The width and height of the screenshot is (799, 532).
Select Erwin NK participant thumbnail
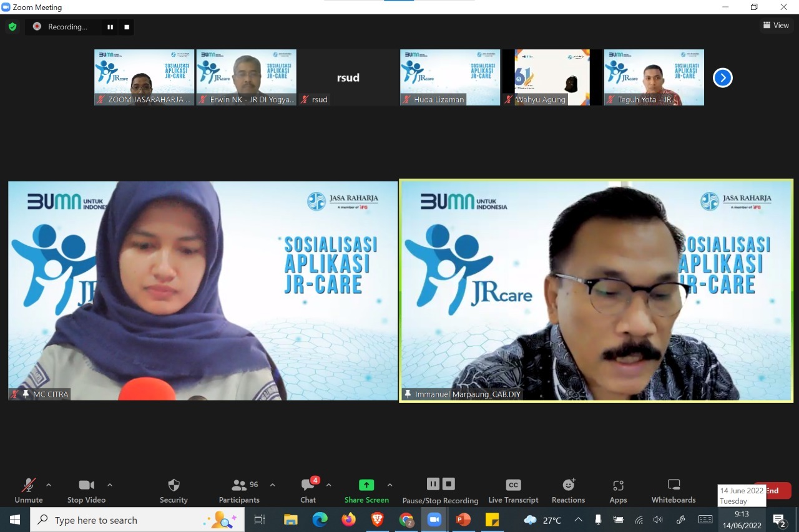(246, 77)
